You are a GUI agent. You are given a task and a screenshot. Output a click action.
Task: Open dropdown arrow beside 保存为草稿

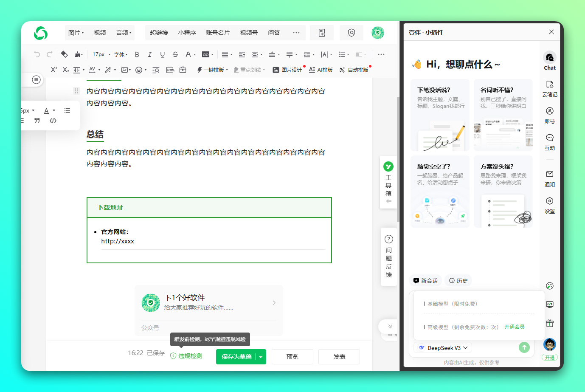[261, 357]
